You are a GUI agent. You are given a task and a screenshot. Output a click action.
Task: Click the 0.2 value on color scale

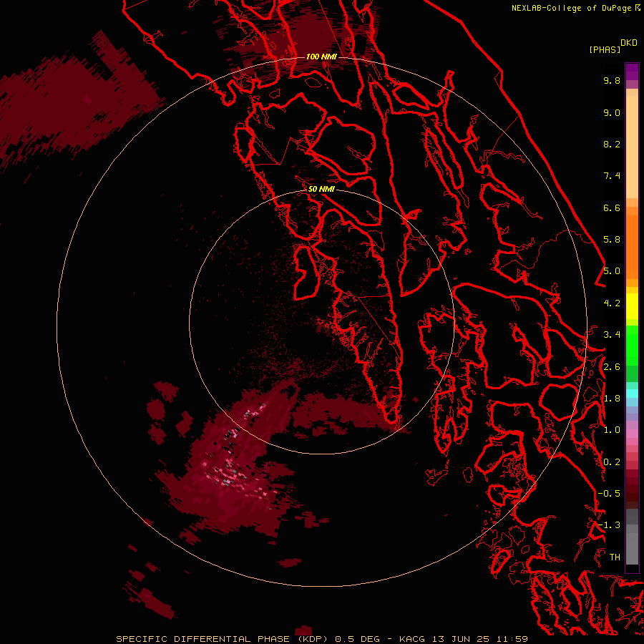[612, 462]
